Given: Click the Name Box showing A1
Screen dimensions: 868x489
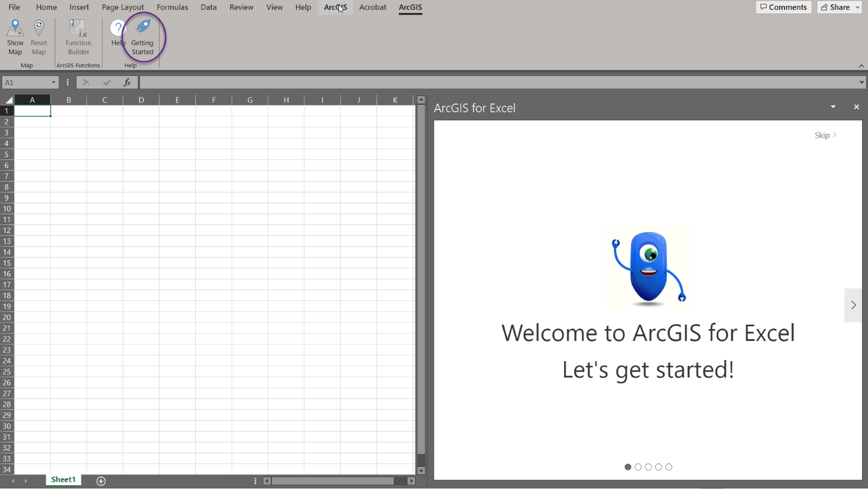Looking at the screenshot, I should (26, 82).
